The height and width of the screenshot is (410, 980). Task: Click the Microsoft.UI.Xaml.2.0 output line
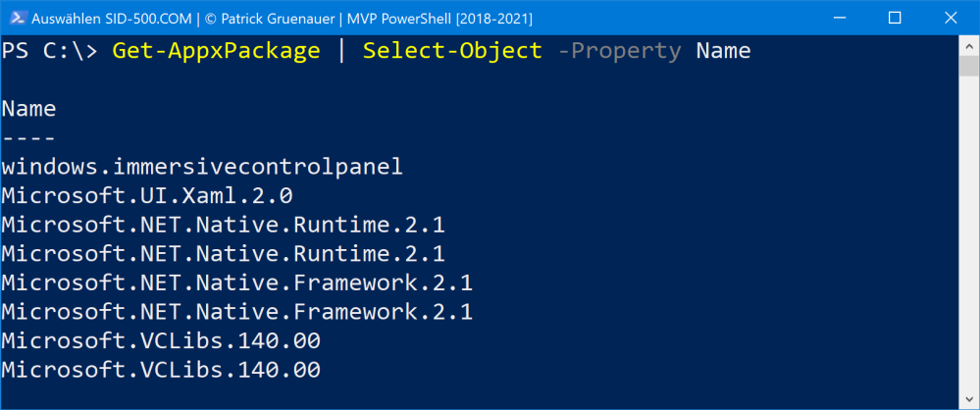pyautogui.click(x=147, y=196)
